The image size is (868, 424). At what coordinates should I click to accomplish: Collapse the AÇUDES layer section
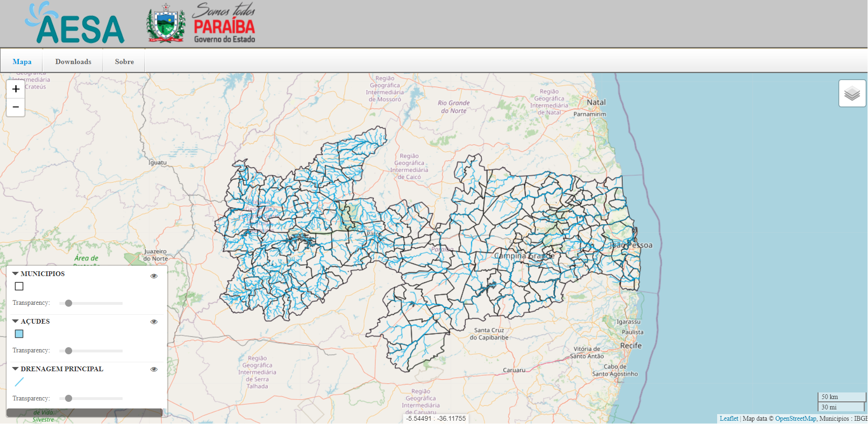15,321
